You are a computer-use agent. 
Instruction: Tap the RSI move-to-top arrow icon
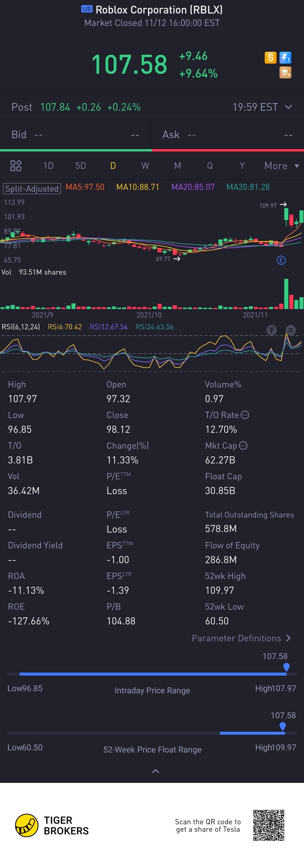271,330
